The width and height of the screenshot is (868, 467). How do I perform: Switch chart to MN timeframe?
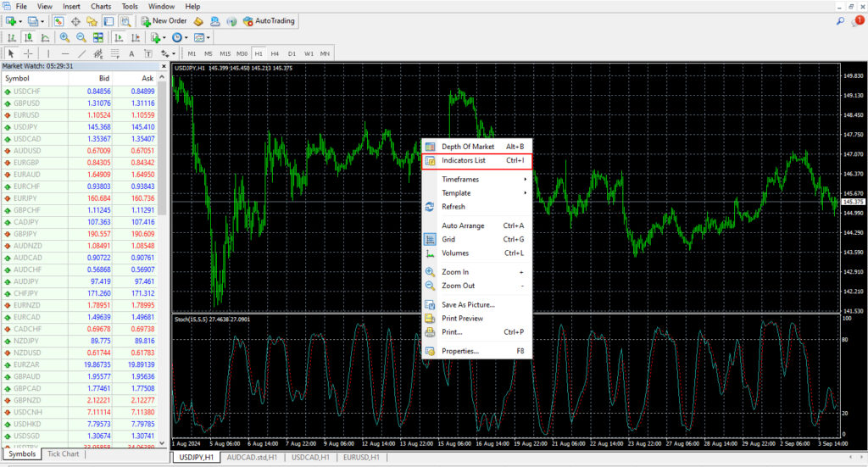[x=325, y=53]
